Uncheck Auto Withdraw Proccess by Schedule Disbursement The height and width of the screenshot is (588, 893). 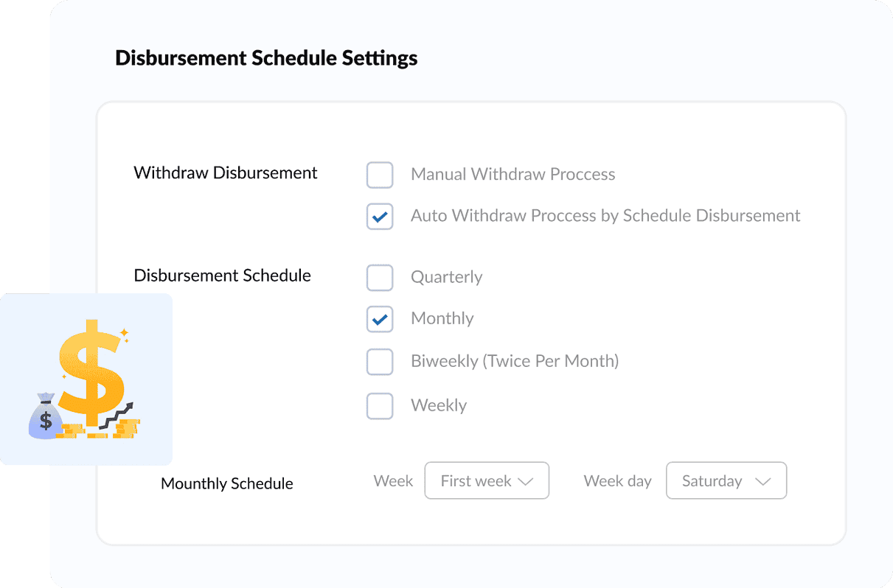pyautogui.click(x=380, y=216)
